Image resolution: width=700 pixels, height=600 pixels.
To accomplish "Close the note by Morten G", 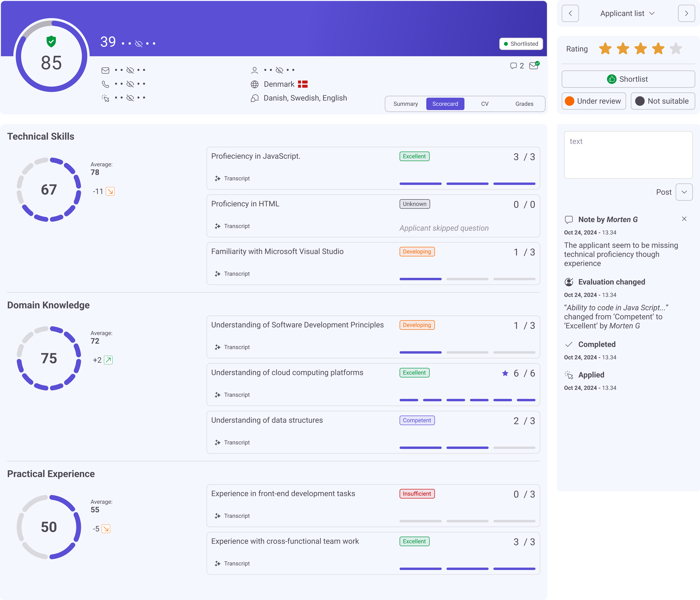I will (x=684, y=219).
